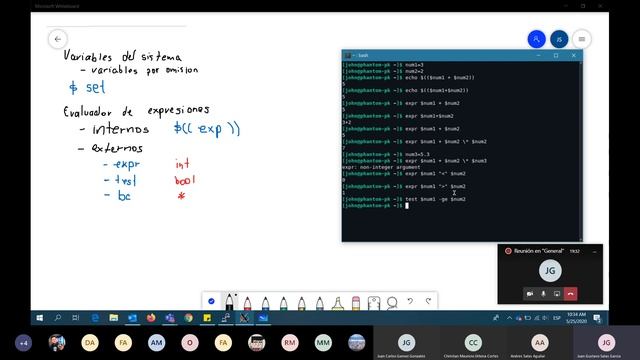
Task: Click the JG avatar in meeting popup
Action: point(550,271)
